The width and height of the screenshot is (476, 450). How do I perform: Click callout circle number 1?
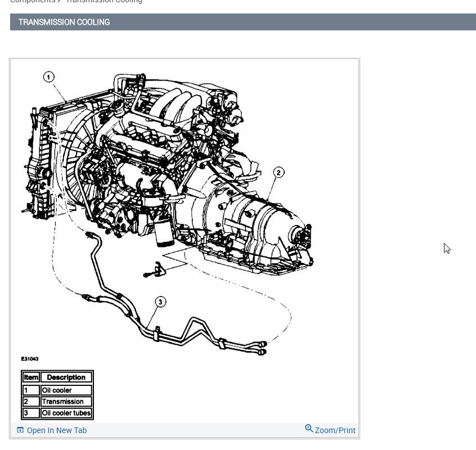point(49,77)
